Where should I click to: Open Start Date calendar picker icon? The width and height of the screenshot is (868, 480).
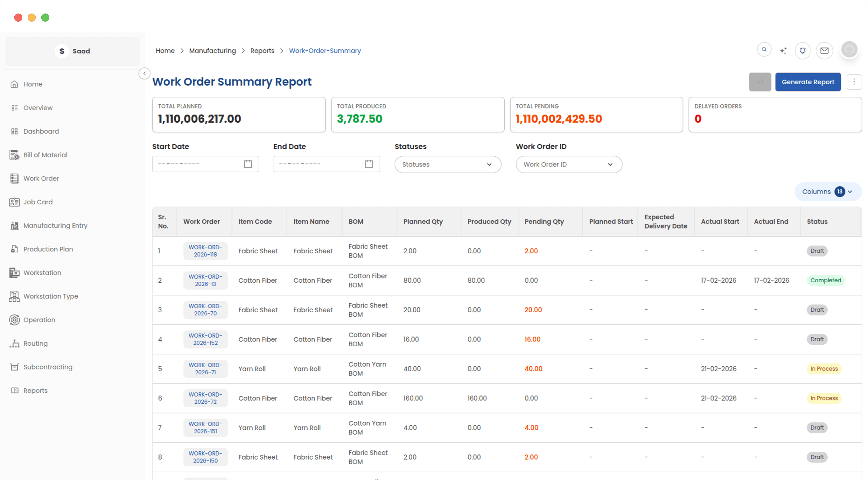[248, 164]
